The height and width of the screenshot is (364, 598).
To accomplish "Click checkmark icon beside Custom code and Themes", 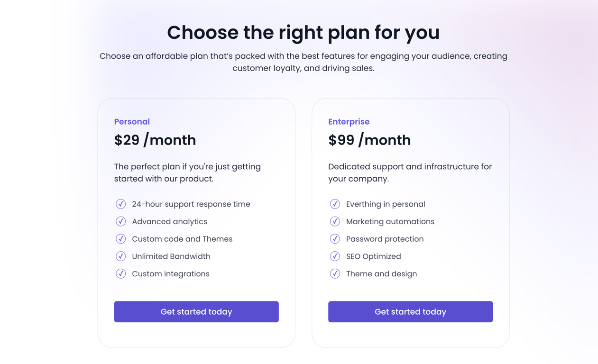I will point(121,239).
